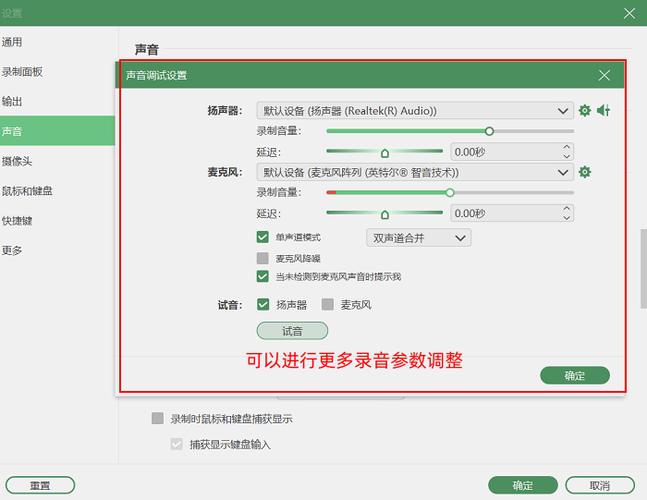The width and height of the screenshot is (647, 500).
Task: Select 摄像头 in settings sidebar
Action: coord(57,161)
